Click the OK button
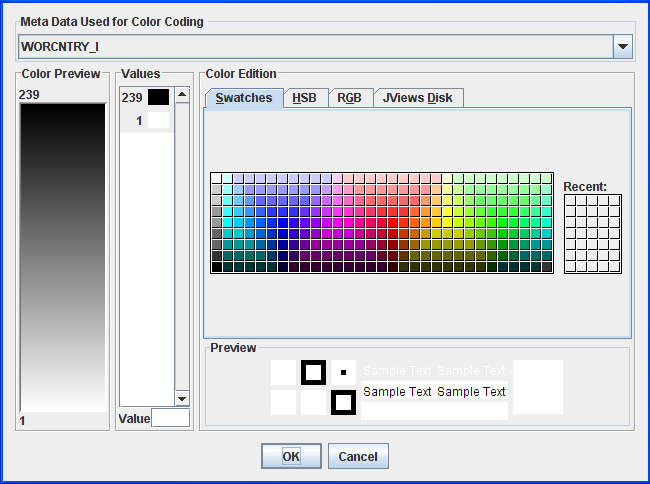The width and height of the screenshot is (650, 484). pos(291,456)
